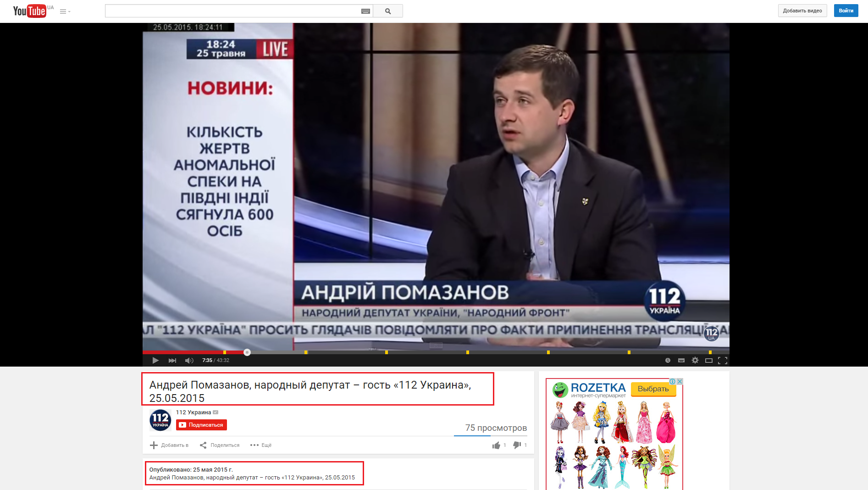The image size is (868, 490).
Task: Click the doll images in Rozetka ad
Action: (x=614, y=444)
